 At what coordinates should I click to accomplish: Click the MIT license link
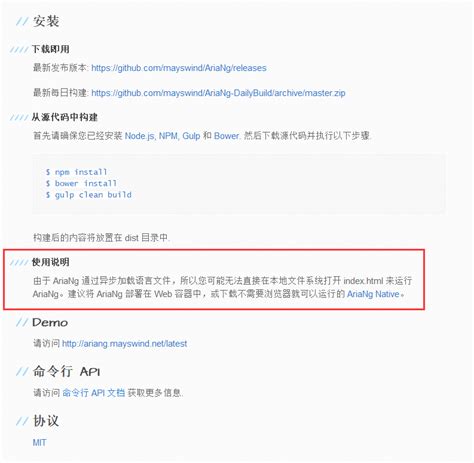(39, 443)
